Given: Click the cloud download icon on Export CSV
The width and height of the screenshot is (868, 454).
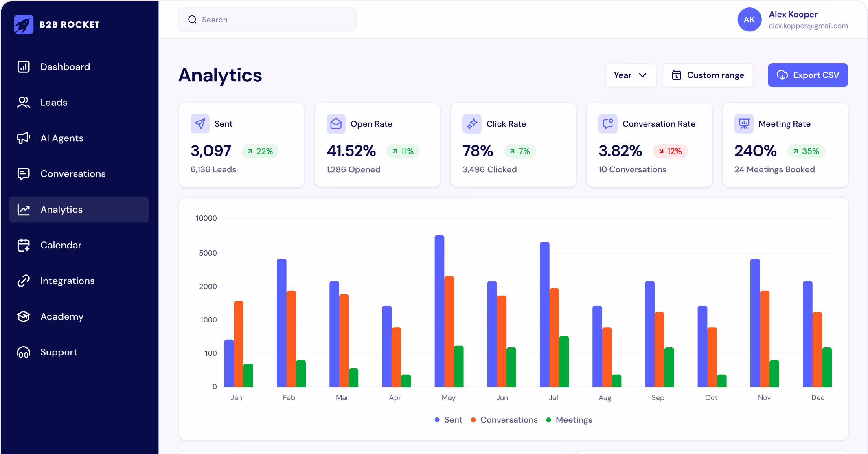Looking at the screenshot, I should [782, 75].
